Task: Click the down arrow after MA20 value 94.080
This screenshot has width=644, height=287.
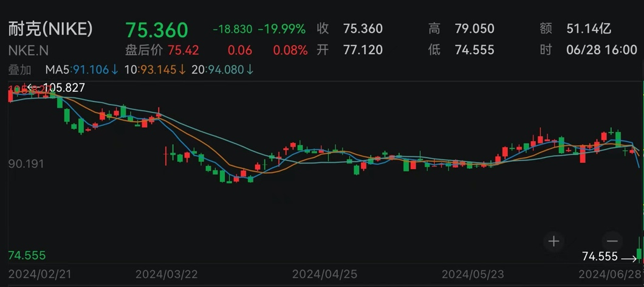Action: (250, 70)
